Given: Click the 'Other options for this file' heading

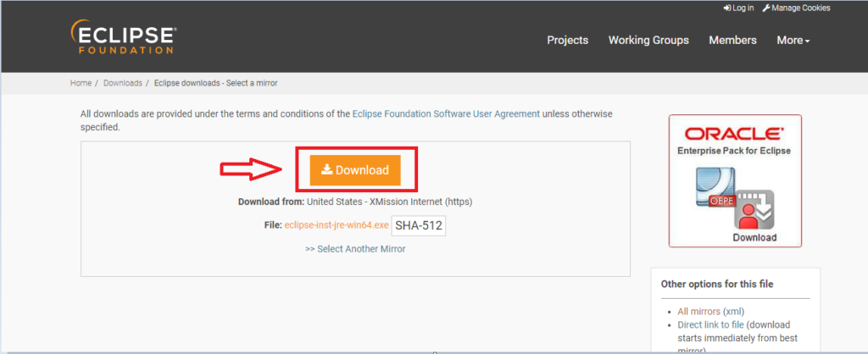Looking at the screenshot, I should click(x=717, y=285).
